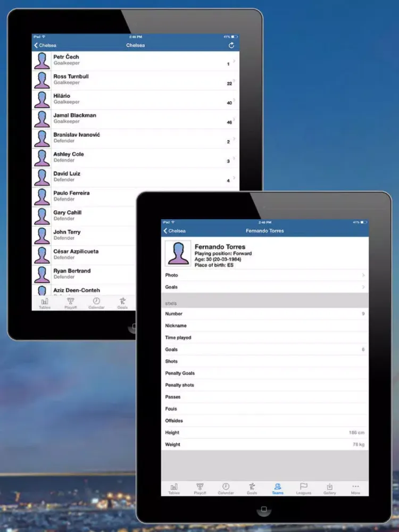Tap Petr Čech's avatar silhouette

click(x=41, y=61)
